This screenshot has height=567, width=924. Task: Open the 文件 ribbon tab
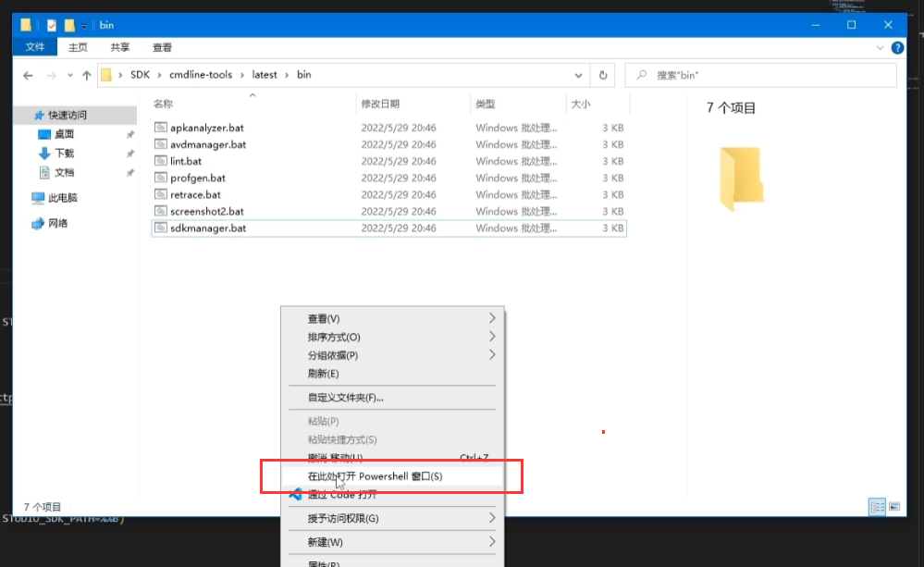pos(35,47)
